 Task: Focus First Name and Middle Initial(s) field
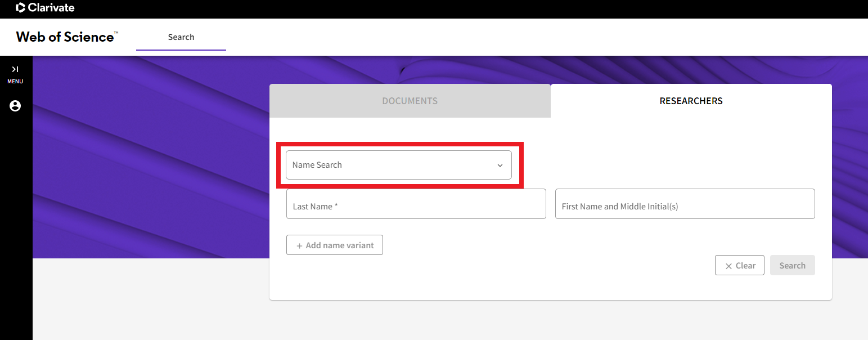pyautogui.click(x=685, y=204)
